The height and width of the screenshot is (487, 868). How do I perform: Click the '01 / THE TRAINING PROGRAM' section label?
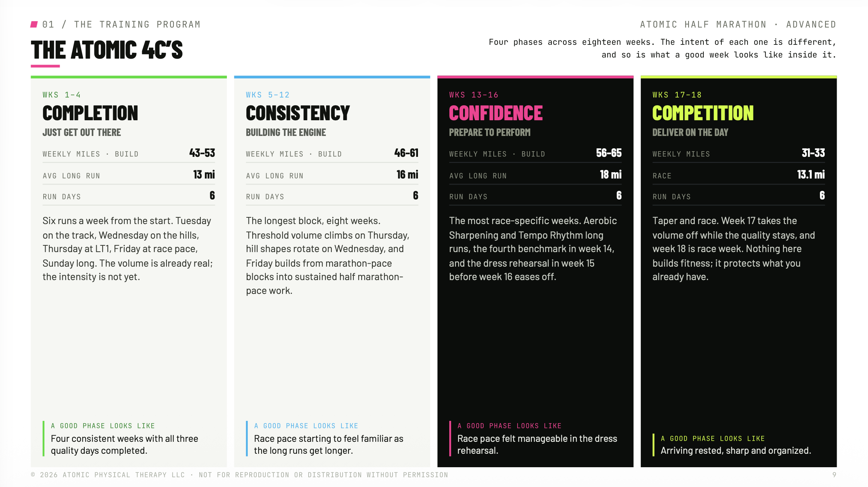(x=121, y=25)
